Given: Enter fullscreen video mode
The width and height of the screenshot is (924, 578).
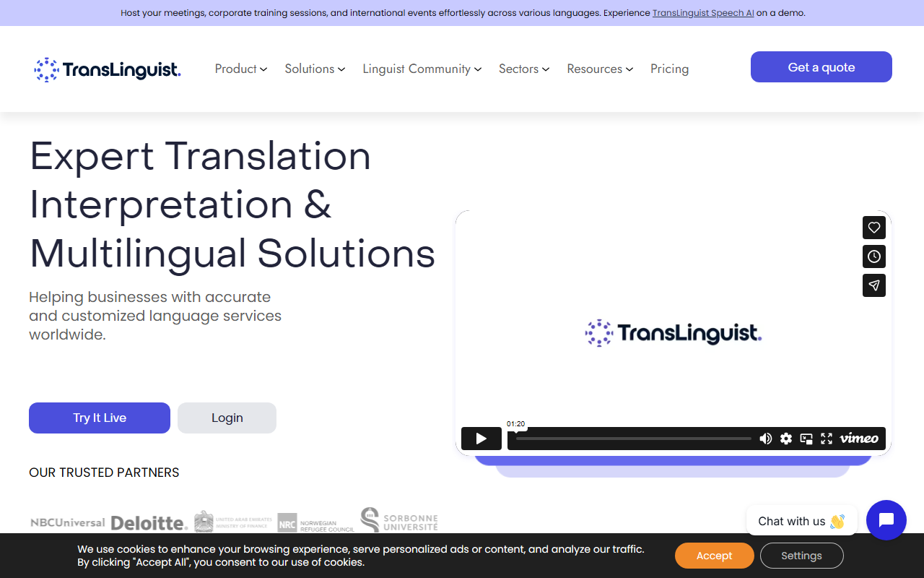Looking at the screenshot, I should coord(827,439).
